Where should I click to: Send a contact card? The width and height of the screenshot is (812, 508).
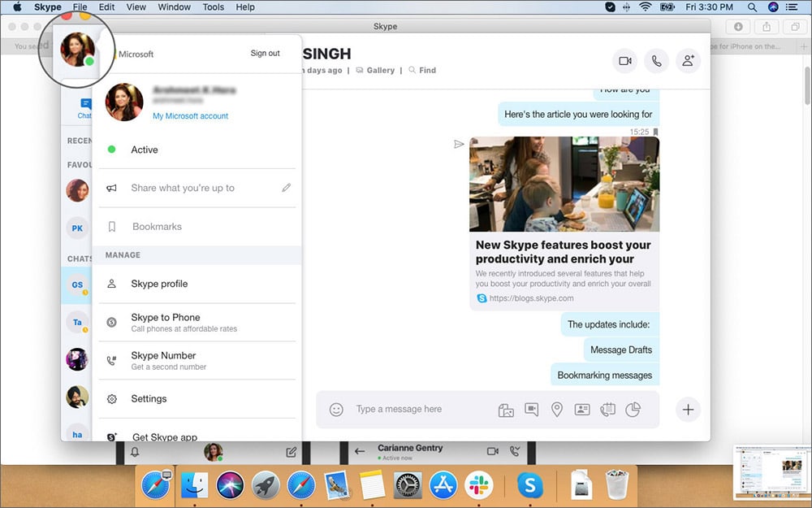[582, 410]
